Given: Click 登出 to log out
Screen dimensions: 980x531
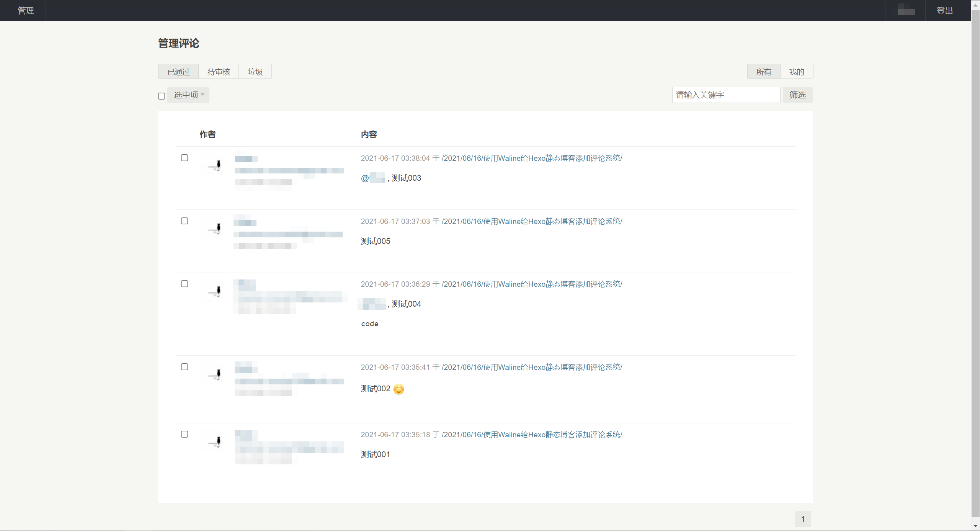Looking at the screenshot, I should [x=944, y=11].
